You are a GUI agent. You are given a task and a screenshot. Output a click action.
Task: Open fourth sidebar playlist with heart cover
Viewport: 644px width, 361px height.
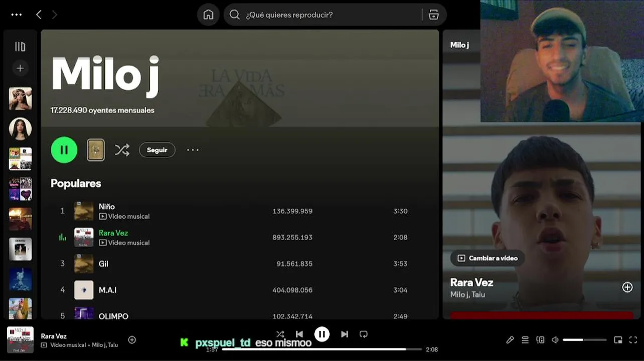coord(20,189)
